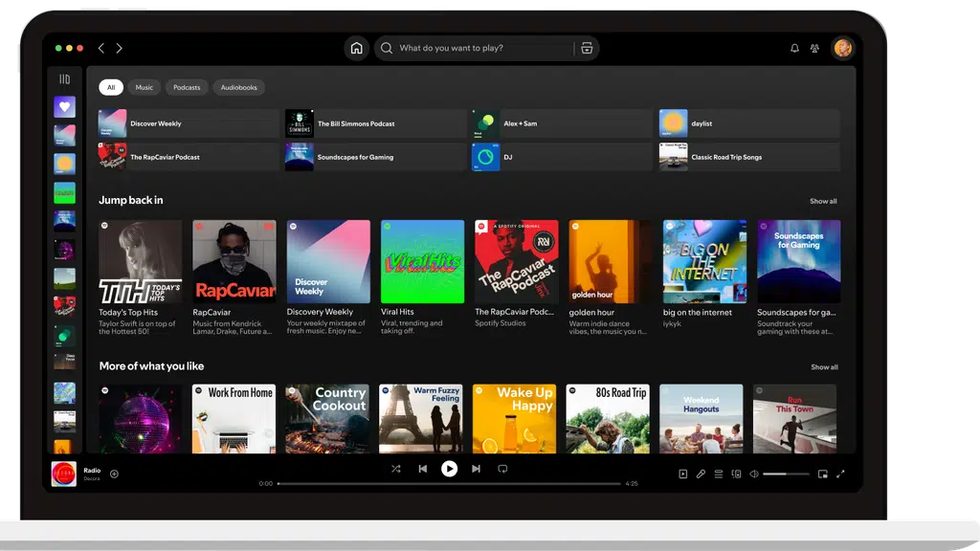The image size is (980, 551).
Task: Click the search magnifier icon
Action: pos(387,48)
